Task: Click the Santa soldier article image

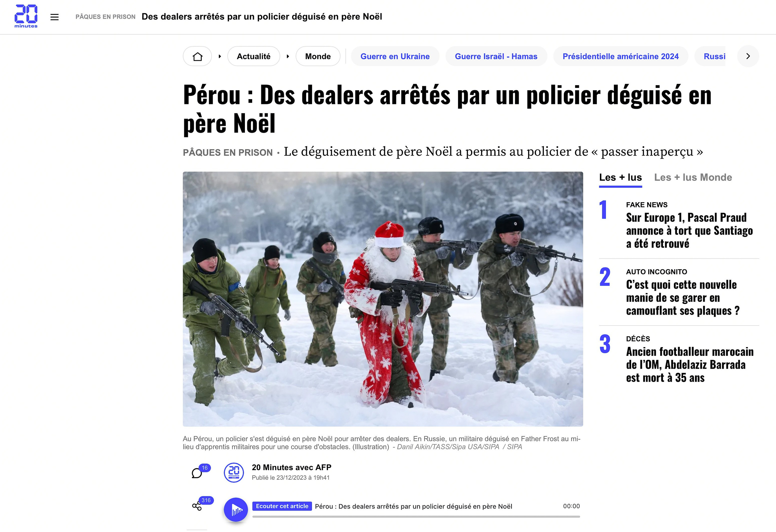Action: coord(383,299)
